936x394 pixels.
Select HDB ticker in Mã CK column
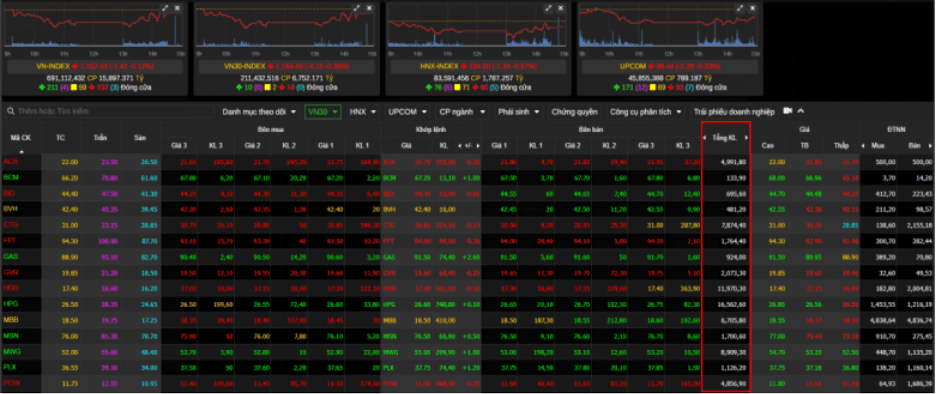click(11, 288)
